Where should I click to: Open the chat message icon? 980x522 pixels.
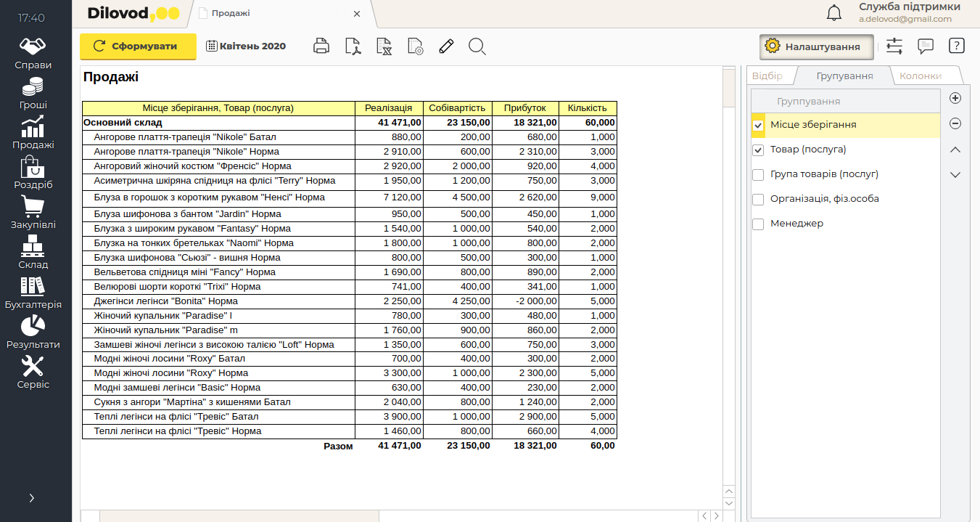coord(926,46)
